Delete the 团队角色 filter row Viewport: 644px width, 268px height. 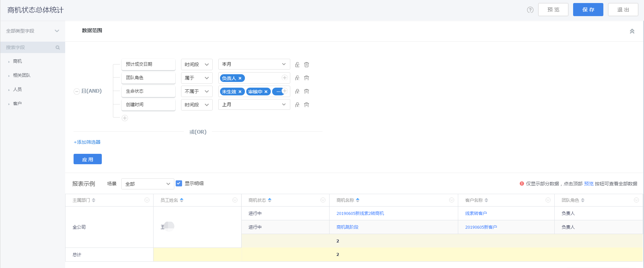coord(306,78)
